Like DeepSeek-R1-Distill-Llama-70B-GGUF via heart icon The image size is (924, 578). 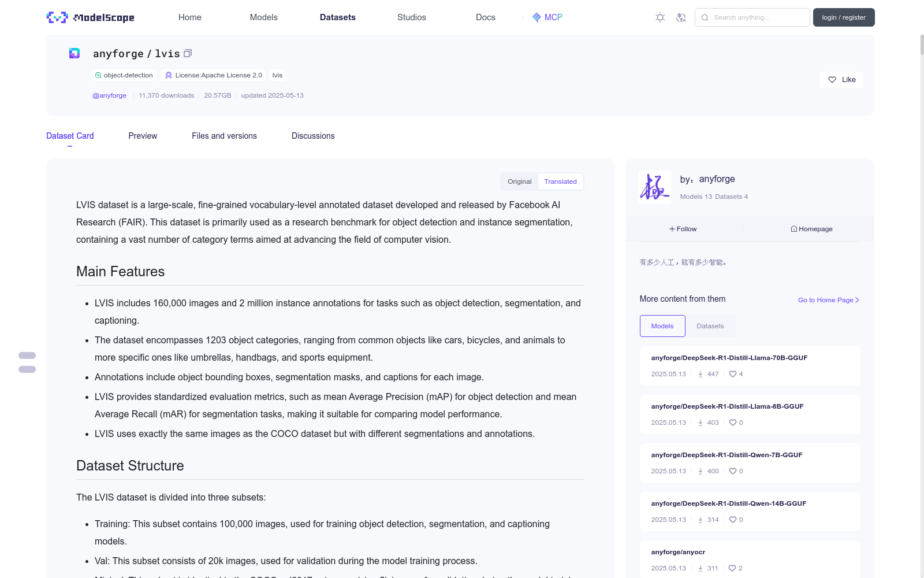click(x=733, y=374)
